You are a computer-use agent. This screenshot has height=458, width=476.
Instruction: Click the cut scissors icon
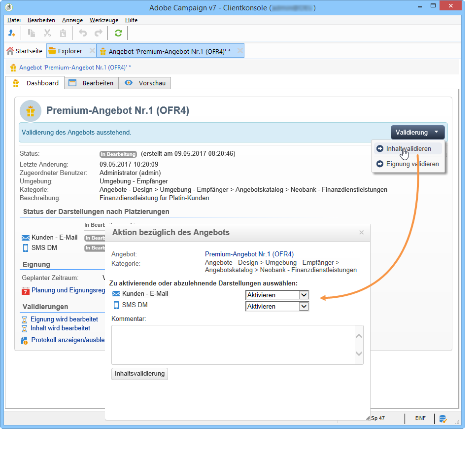(47, 33)
